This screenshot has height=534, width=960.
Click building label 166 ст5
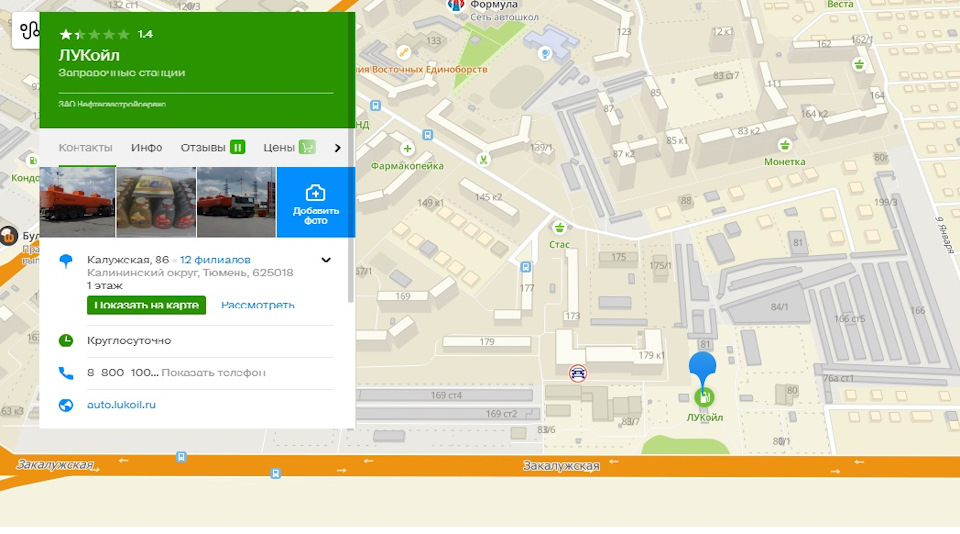pyautogui.click(x=850, y=318)
